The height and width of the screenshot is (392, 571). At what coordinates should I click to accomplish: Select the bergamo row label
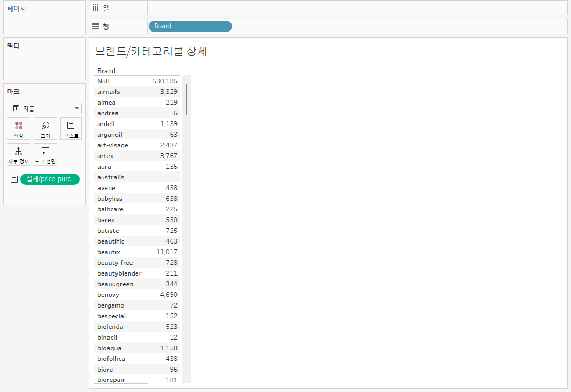pos(111,305)
